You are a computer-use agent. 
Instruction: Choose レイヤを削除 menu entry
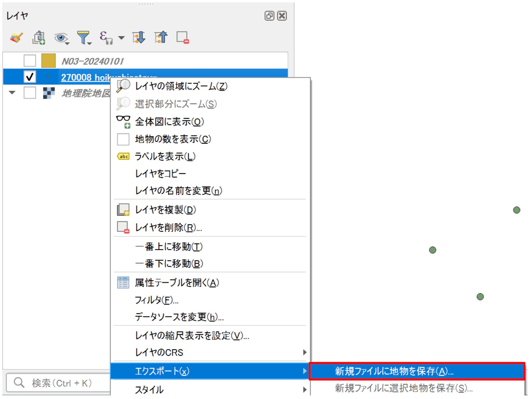210,227
